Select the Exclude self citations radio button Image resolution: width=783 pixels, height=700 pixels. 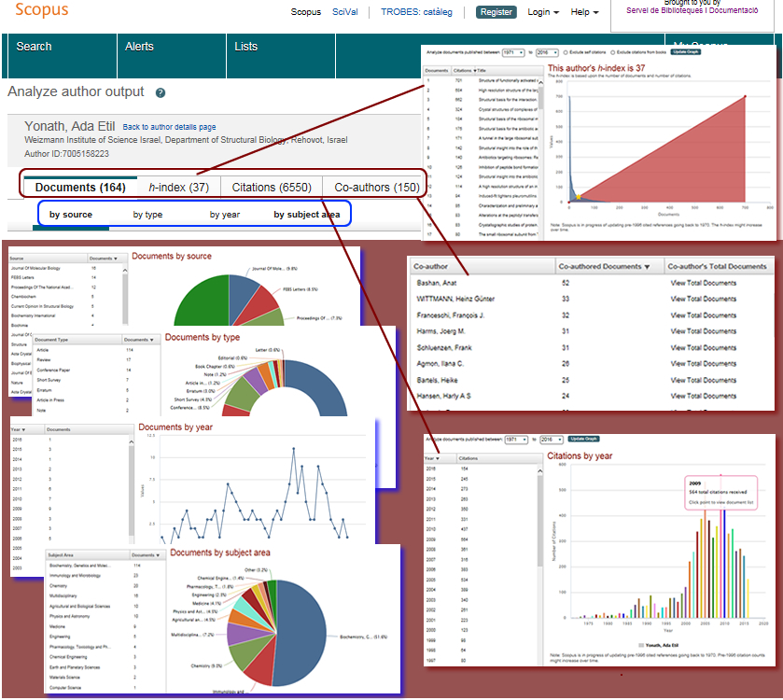click(x=566, y=52)
